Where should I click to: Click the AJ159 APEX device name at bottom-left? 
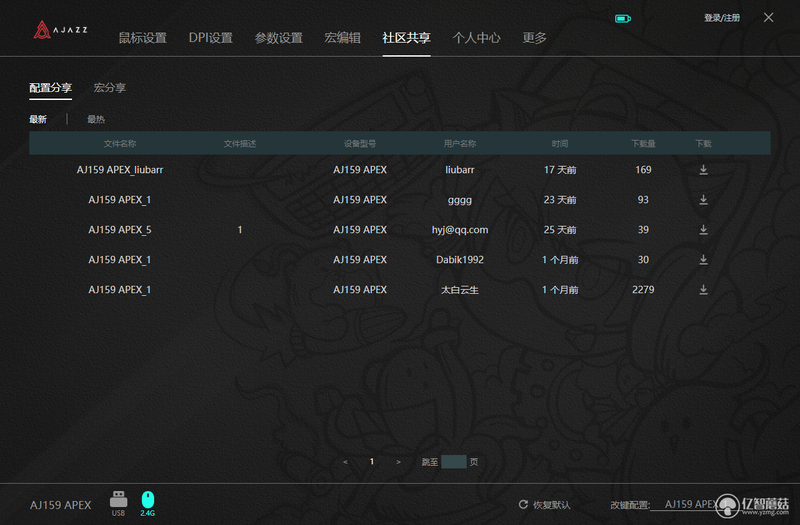pos(60,505)
